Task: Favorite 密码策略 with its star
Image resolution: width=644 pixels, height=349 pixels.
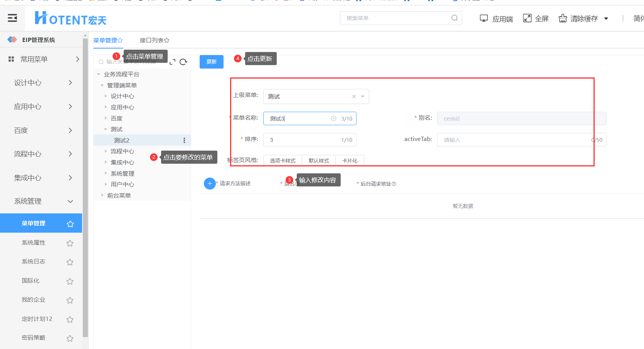Action: [x=70, y=338]
